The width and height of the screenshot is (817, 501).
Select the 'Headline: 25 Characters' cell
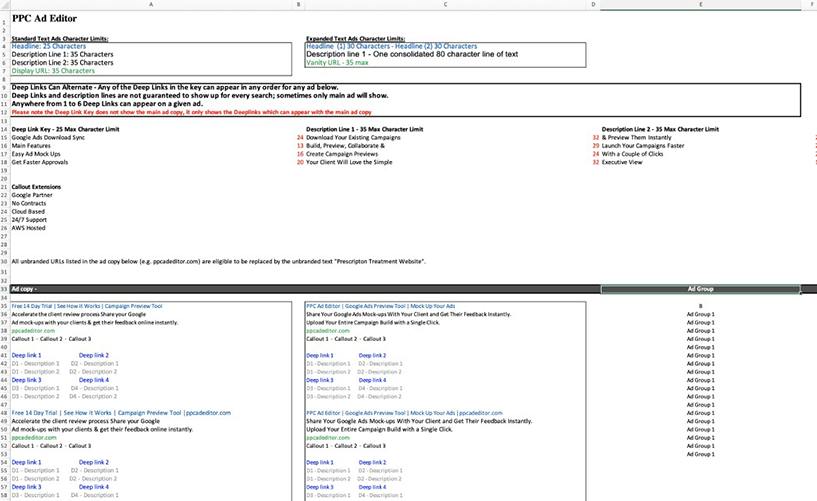49,46
